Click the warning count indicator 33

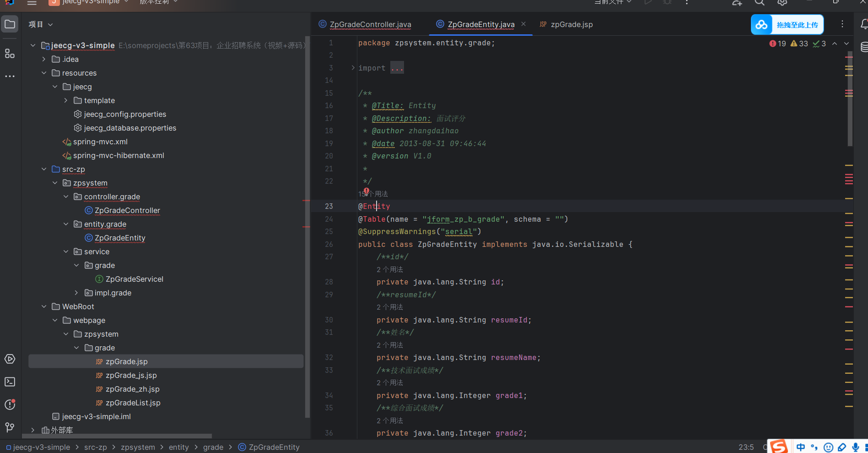click(x=799, y=44)
